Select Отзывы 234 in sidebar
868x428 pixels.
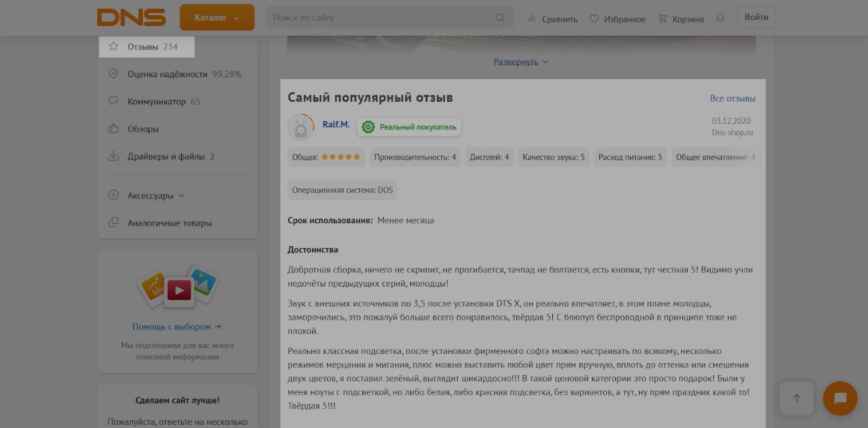pyautogui.click(x=147, y=47)
